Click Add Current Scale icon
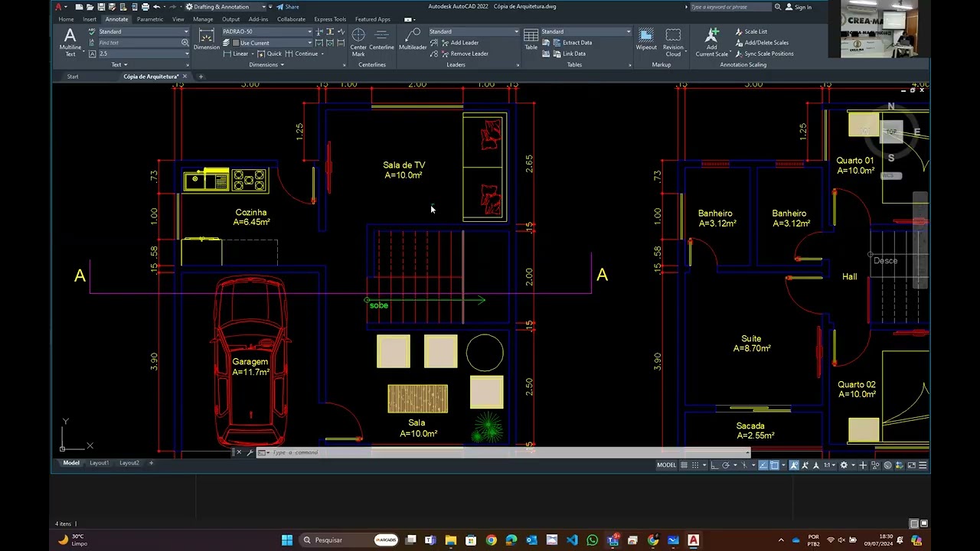Screen dimensions: 980x551 [x=712, y=42]
